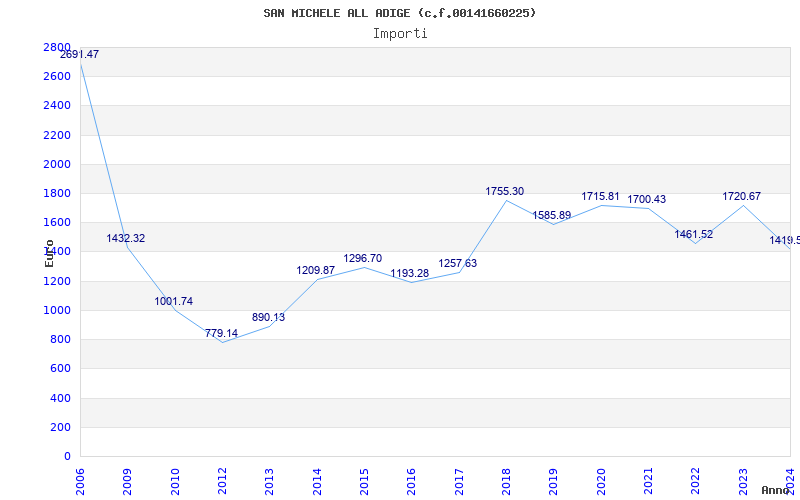Screen dimensions: 800x500
Task: Select the 2020 x-axis year label
Action: click(601, 482)
